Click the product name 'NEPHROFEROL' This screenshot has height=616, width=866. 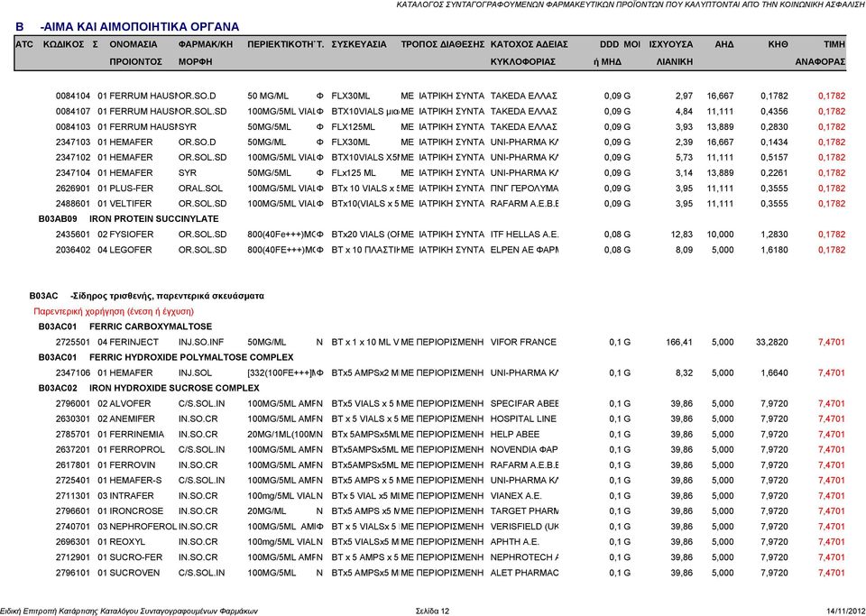tap(143, 527)
